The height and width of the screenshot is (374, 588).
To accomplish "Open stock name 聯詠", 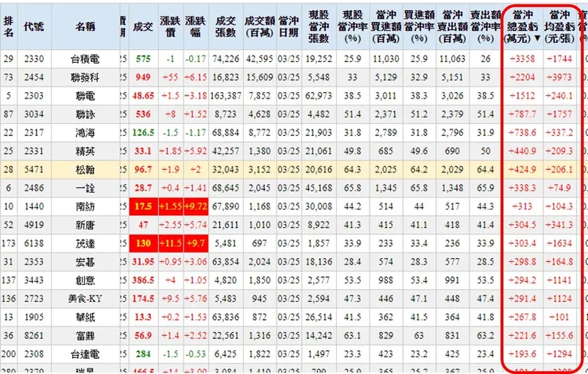I will 85,114.
